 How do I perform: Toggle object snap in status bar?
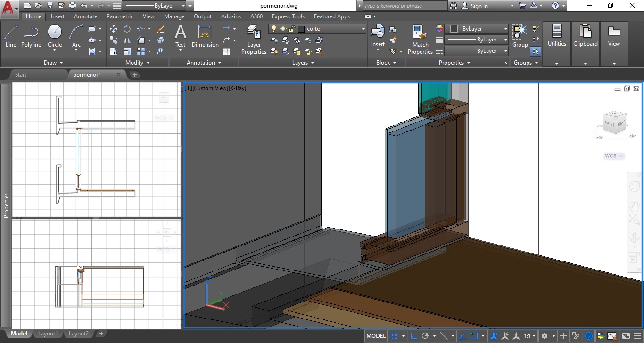coord(474,336)
